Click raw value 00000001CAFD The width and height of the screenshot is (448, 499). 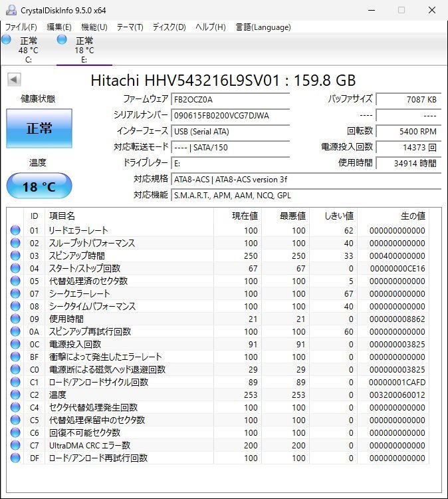point(397,382)
